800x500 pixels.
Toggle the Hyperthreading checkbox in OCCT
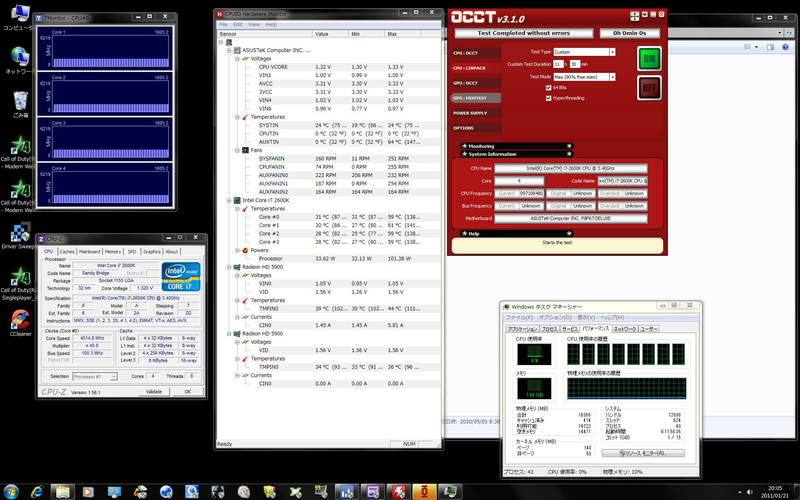[548, 98]
